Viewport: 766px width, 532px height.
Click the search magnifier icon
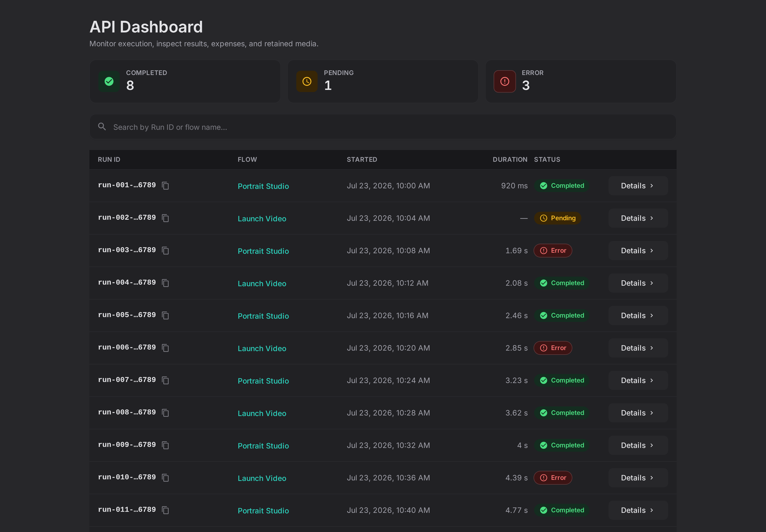click(102, 127)
